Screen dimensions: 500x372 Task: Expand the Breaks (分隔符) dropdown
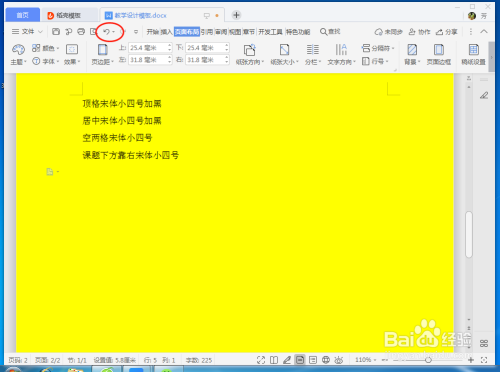click(x=393, y=48)
